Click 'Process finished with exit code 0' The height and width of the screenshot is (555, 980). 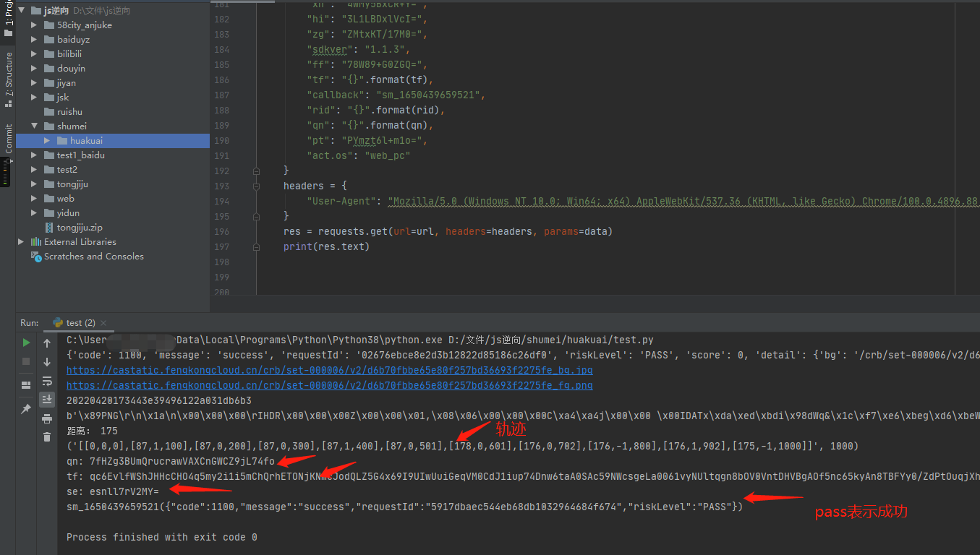pyautogui.click(x=162, y=537)
